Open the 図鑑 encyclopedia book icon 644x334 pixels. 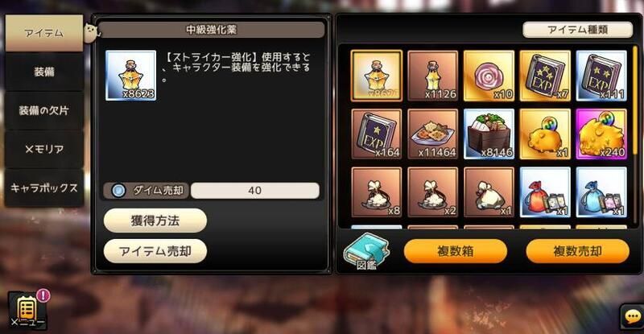[365, 251]
